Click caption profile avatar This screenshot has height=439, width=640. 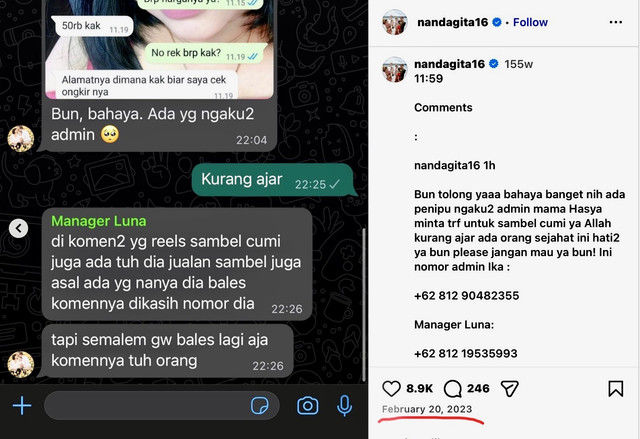(395, 69)
